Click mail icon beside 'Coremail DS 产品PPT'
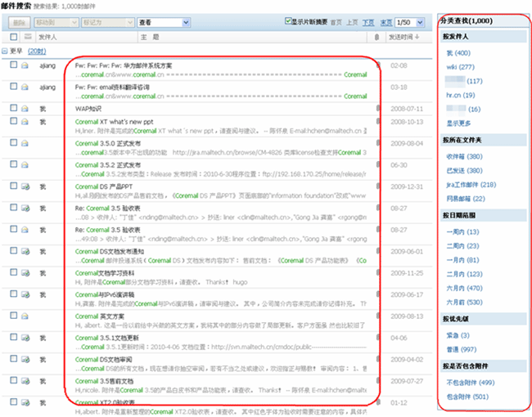The width and height of the screenshot is (532, 417). (x=25, y=186)
